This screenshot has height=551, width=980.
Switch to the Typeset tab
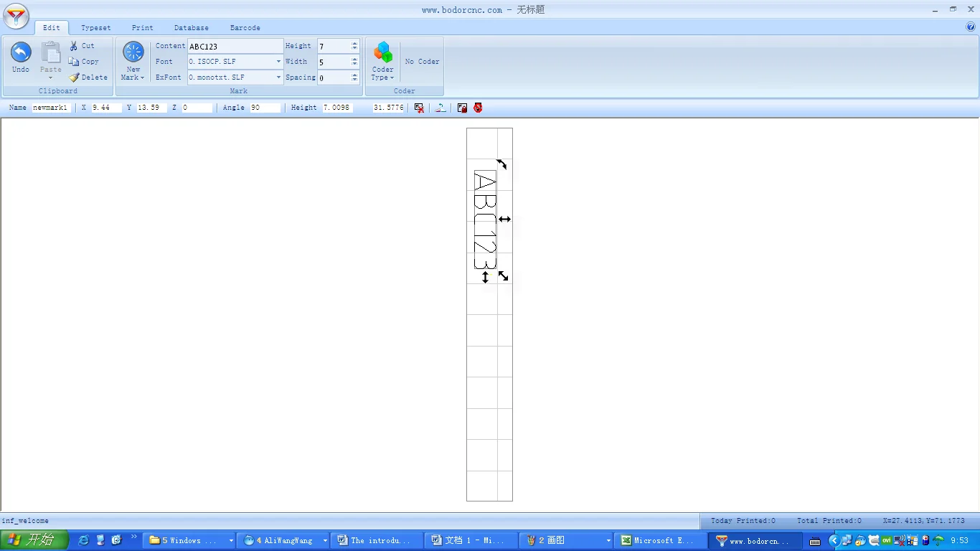pyautogui.click(x=96, y=28)
